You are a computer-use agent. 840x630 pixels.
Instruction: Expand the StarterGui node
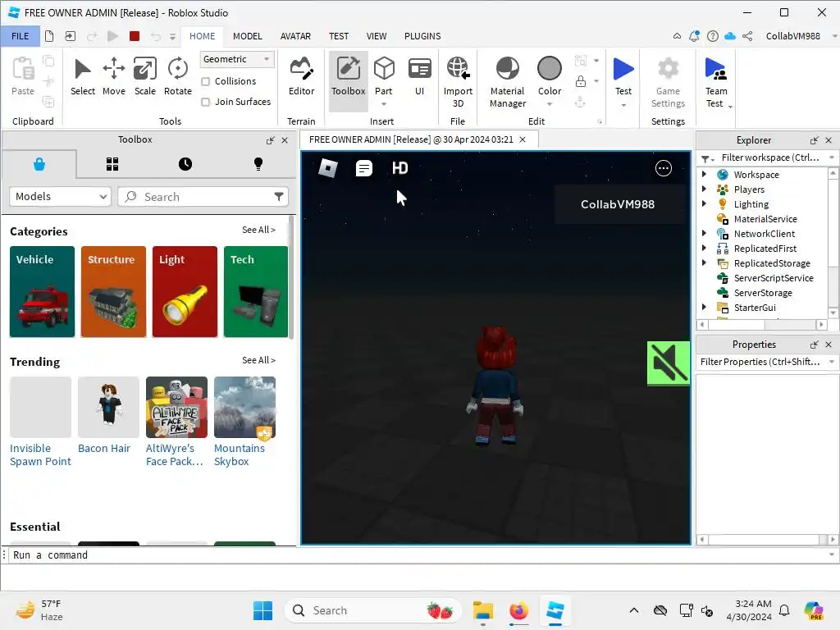click(x=704, y=307)
